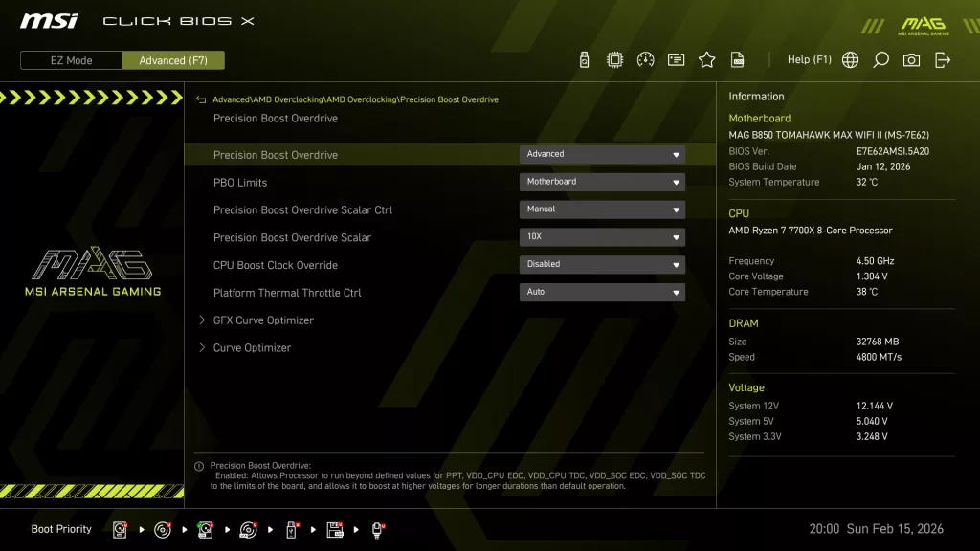
Task: Click the Help (F1) button
Action: [x=810, y=58]
